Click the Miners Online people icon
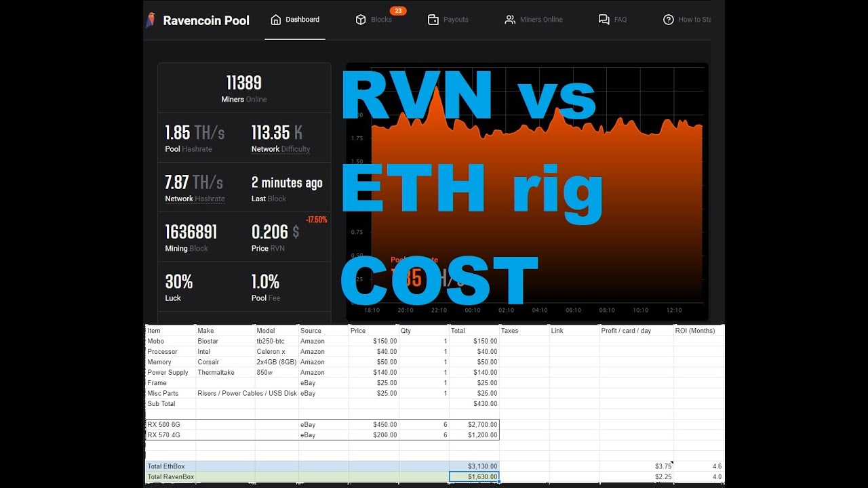Image resolution: width=868 pixels, height=488 pixels. [x=510, y=20]
